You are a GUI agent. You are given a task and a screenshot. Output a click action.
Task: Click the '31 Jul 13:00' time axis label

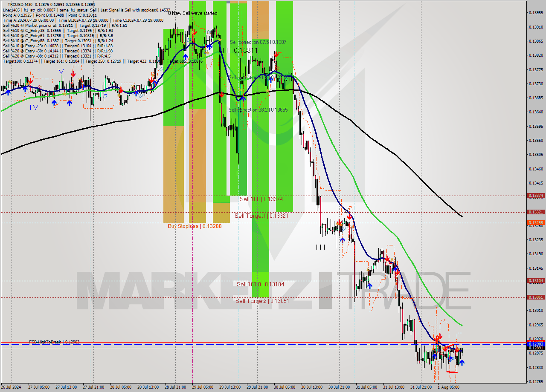(x=394, y=387)
